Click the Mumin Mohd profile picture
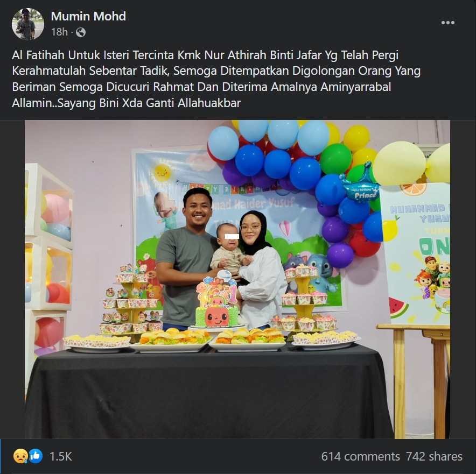 [x=27, y=24]
